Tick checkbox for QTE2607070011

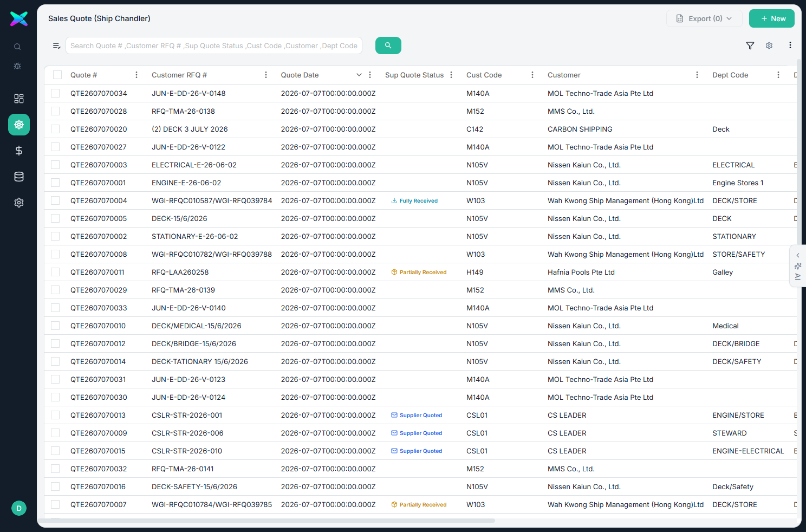55,272
